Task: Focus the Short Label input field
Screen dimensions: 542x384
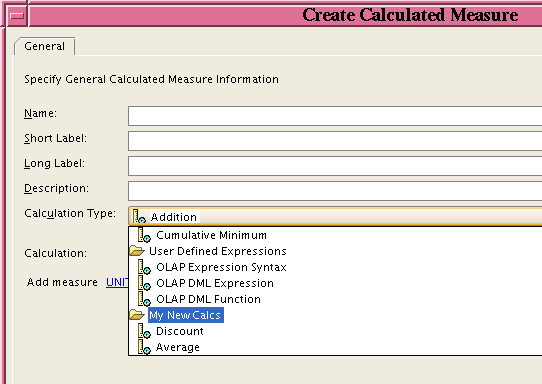Action: click(x=335, y=141)
